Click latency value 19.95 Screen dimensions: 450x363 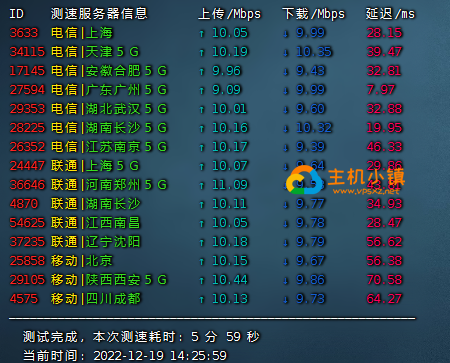[384, 128]
